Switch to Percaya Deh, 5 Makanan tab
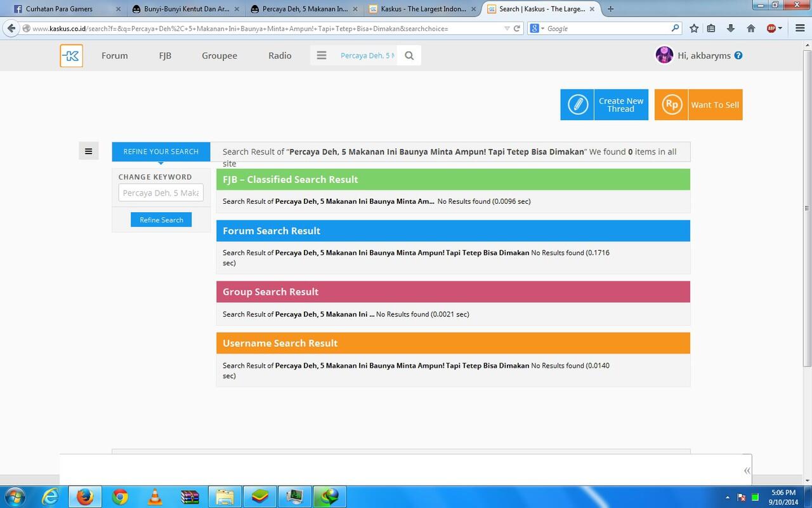 [303, 9]
